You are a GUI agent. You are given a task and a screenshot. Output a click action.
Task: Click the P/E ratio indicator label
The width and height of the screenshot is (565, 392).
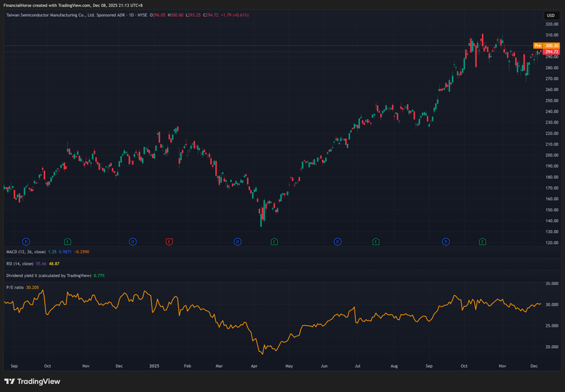coord(15,287)
